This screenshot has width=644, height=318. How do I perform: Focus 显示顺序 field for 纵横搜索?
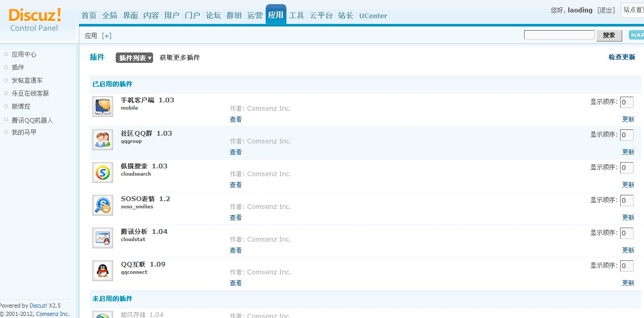[x=627, y=168]
